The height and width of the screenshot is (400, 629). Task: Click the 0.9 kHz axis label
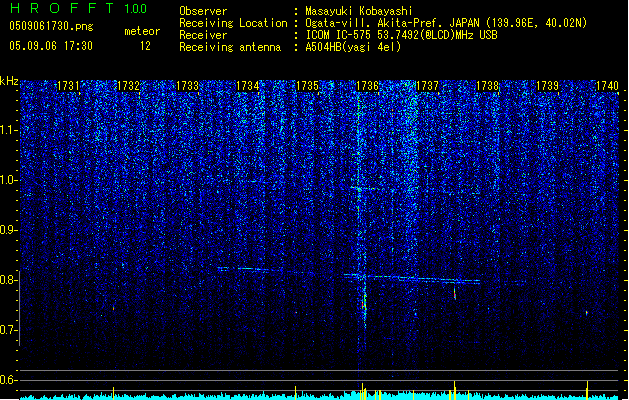(9, 230)
